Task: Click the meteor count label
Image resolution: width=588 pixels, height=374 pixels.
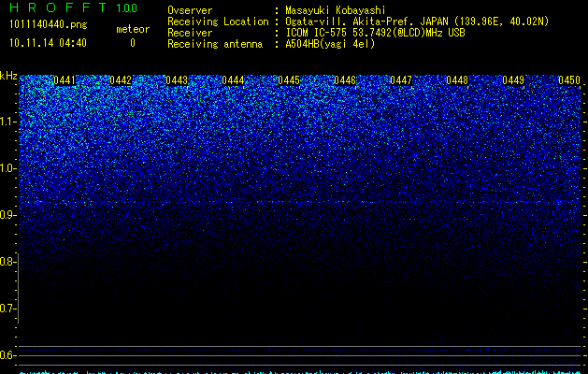Action: (x=133, y=29)
